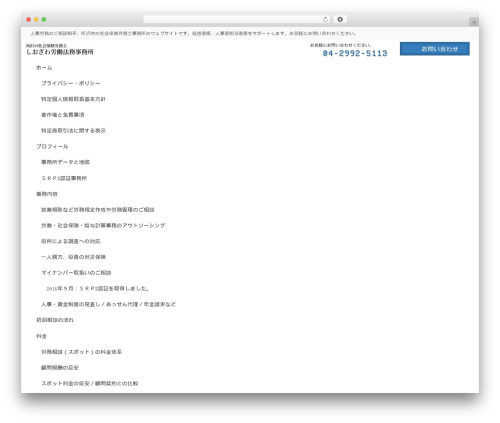Open ＳＲＰⅡ認証事務所 link

(64, 178)
